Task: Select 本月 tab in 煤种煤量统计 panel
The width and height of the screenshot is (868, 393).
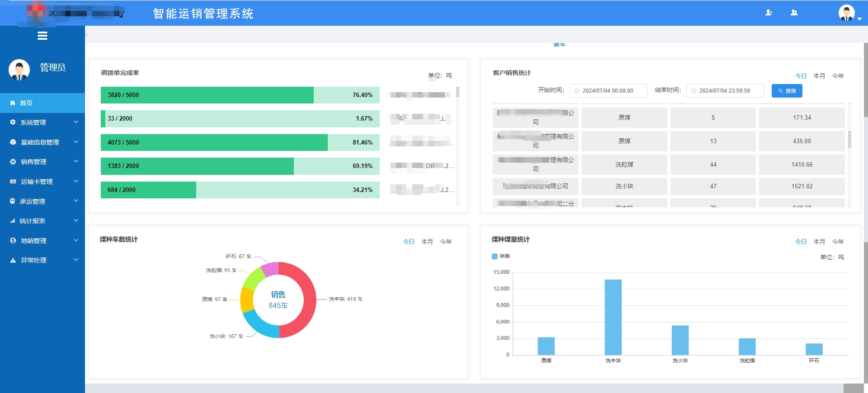Action: click(x=819, y=242)
